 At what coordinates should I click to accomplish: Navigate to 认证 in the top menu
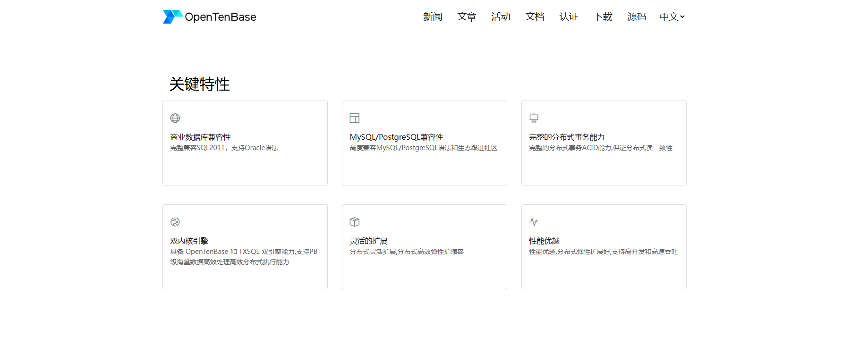coord(569,17)
